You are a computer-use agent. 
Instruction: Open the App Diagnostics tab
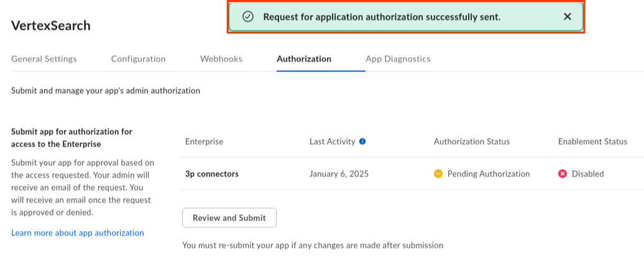point(398,59)
